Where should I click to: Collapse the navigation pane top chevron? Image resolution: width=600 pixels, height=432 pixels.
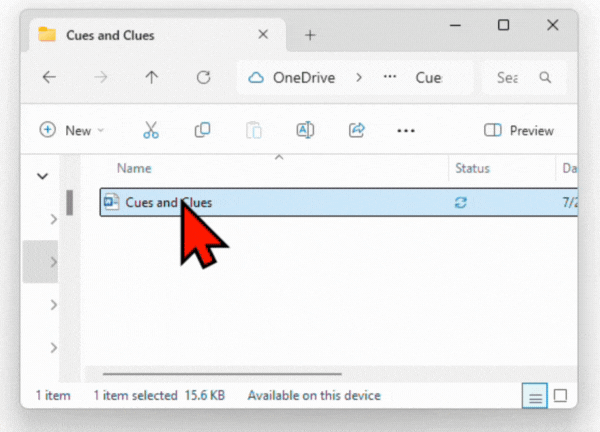pyautogui.click(x=43, y=176)
